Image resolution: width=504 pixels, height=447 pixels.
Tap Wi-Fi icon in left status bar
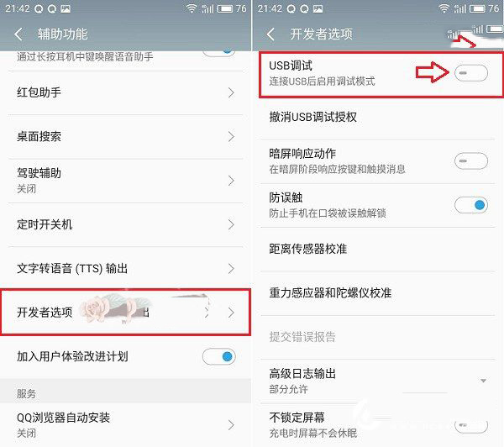point(192,8)
